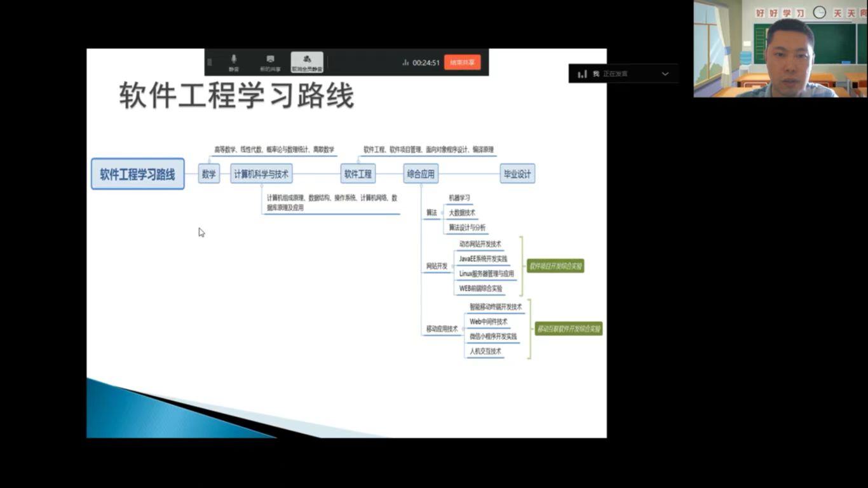Click the 软件工程 mind map node
This screenshot has height=488, width=868.
pos(358,173)
